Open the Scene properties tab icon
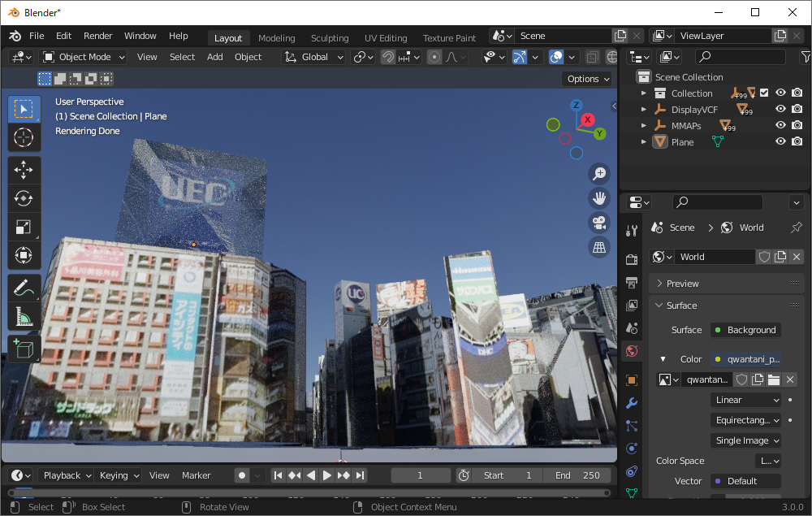 coord(632,328)
